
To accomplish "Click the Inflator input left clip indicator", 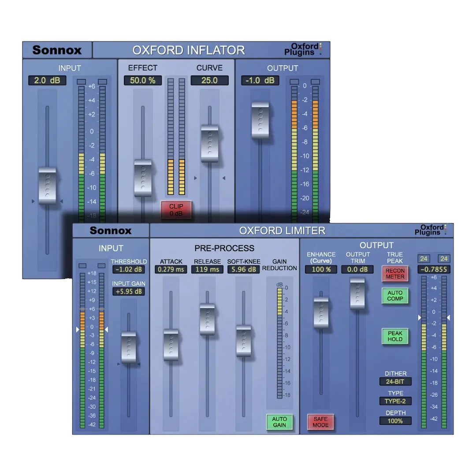I will pyautogui.click(x=82, y=82).
